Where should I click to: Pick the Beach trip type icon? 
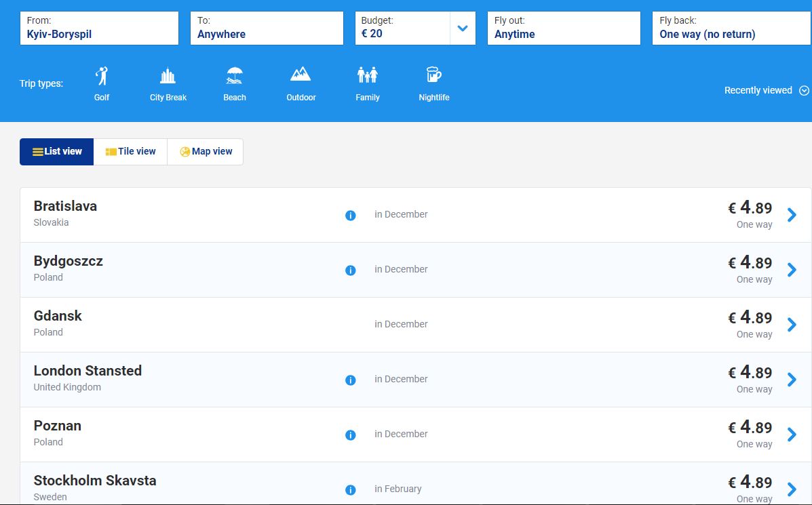pos(235,75)
